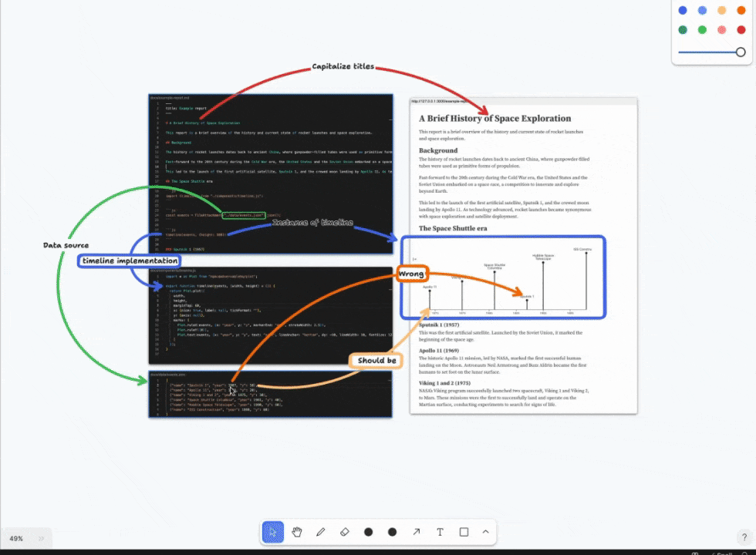Open the help question mark menu
This screenshot has height=555, width=756.
(x=744, y=536)
